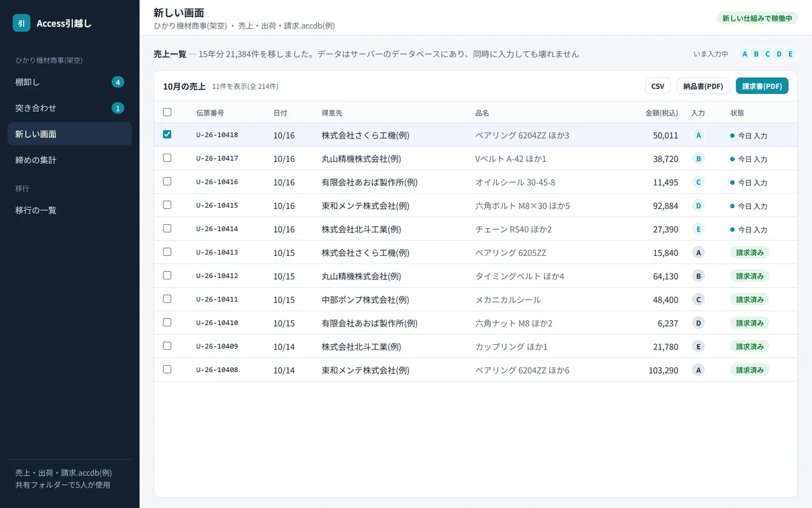Click user avatar C in いま入力中
The image size is (812, 508).
coord(768,54)
